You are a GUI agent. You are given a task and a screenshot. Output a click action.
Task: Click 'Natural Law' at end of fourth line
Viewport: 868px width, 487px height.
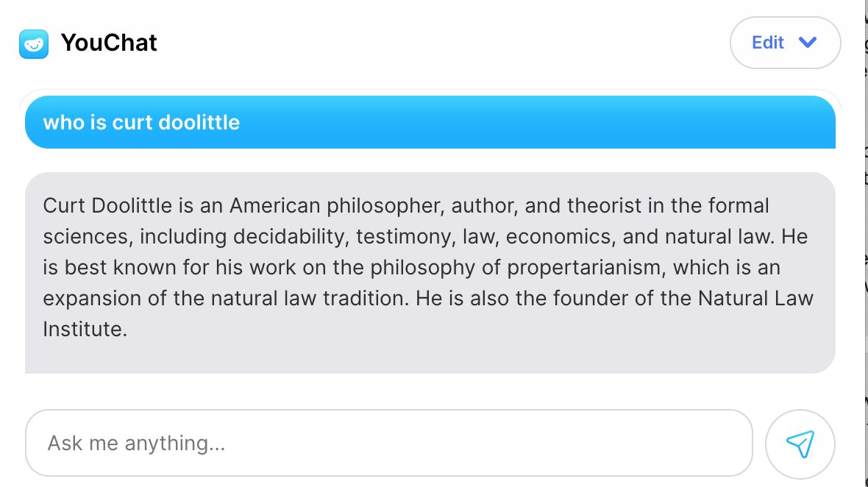point(755,299)
